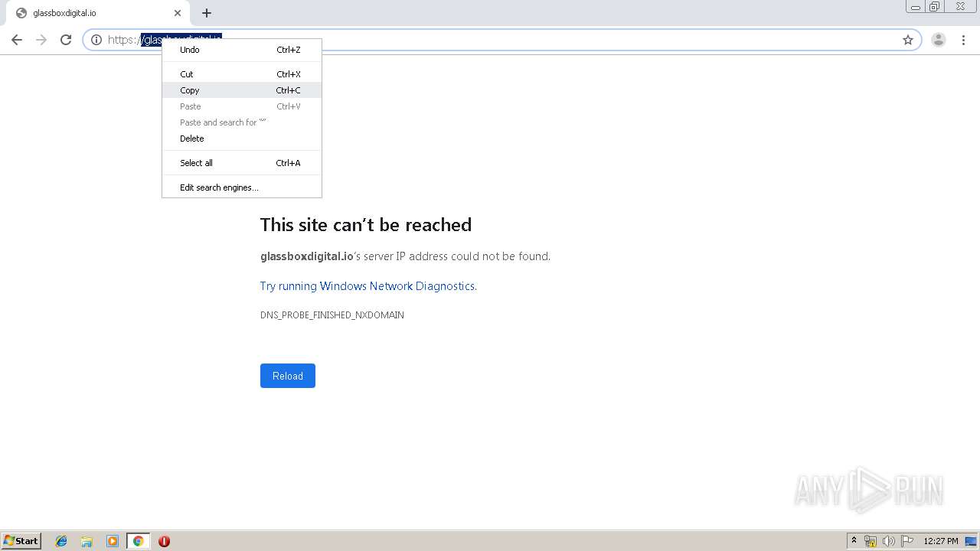Open Windows Explorer folder in taskbar
980x551 pixels.
pyautogui.click(x=87, y=541)
